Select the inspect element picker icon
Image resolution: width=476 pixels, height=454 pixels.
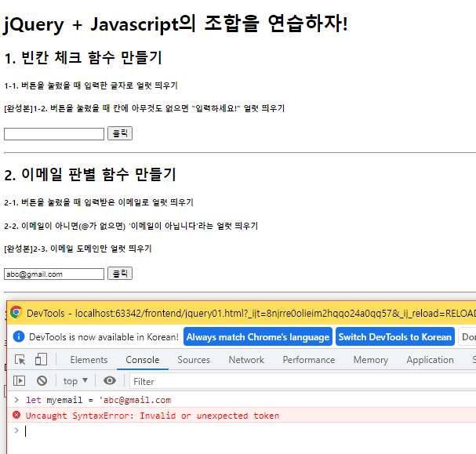pyautogui.click(x=20, y=360)
